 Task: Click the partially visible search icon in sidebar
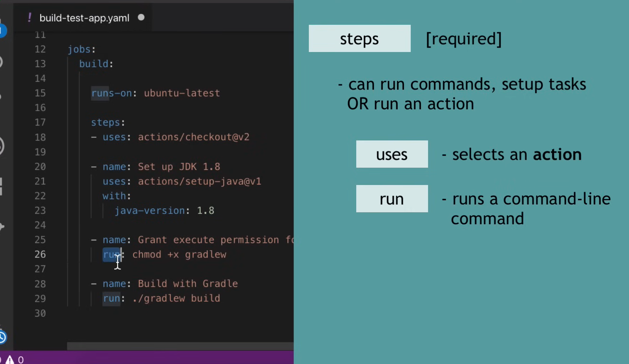(1, 62)
